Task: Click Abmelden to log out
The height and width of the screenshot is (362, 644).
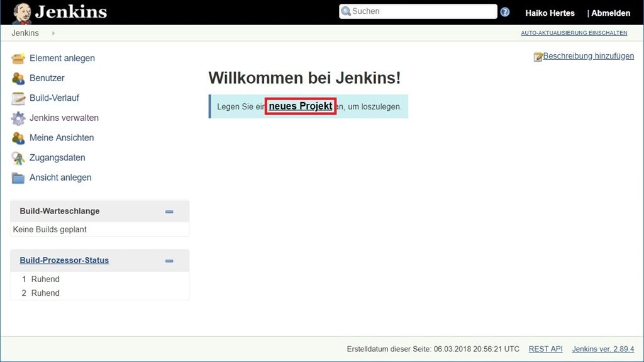Action: [610, 13]
